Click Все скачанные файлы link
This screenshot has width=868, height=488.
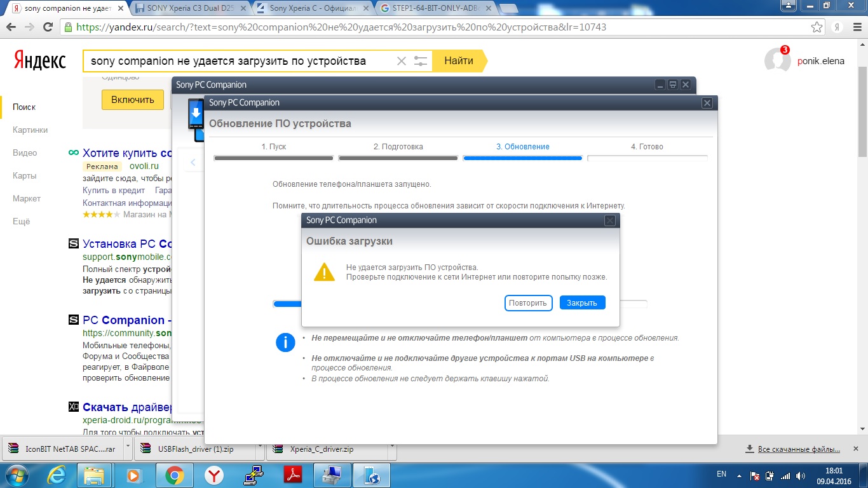(799, 449)
